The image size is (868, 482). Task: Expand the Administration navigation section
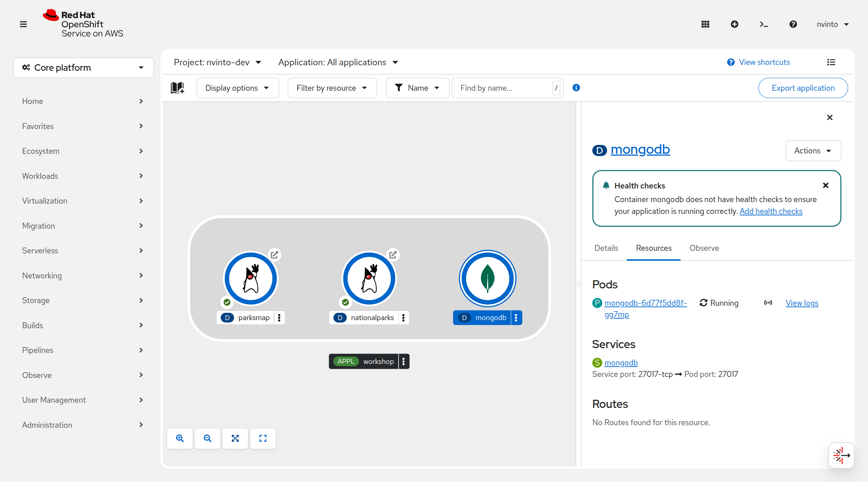tap(83, 425)
